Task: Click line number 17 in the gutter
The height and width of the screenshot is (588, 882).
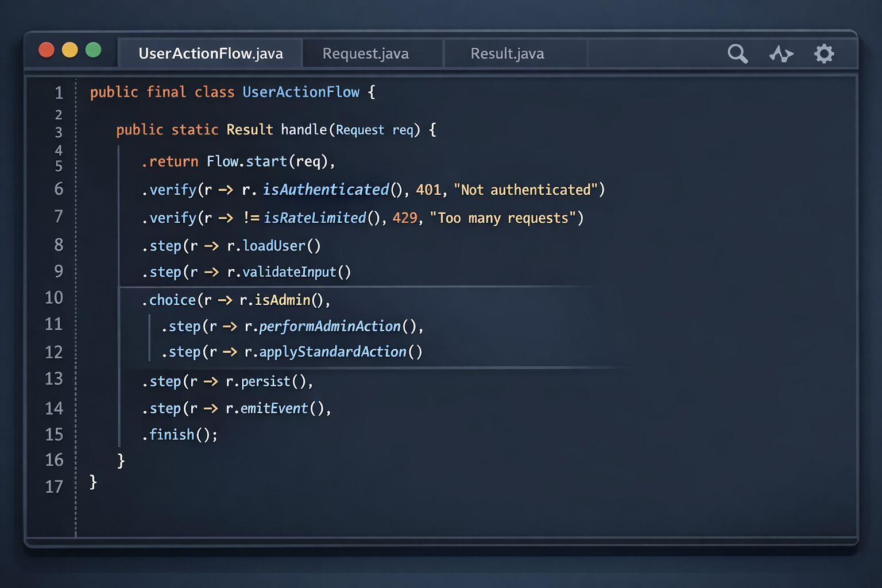Action: (x=54, y=486)
